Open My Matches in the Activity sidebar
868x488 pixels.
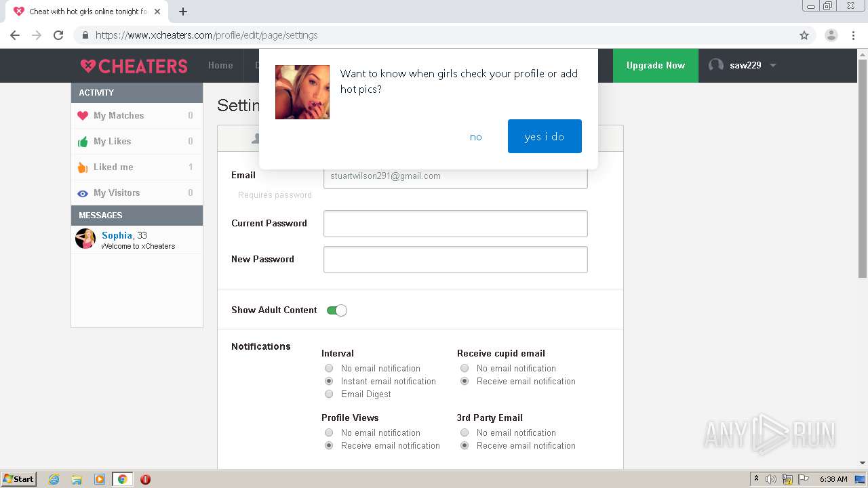(137, 116)
